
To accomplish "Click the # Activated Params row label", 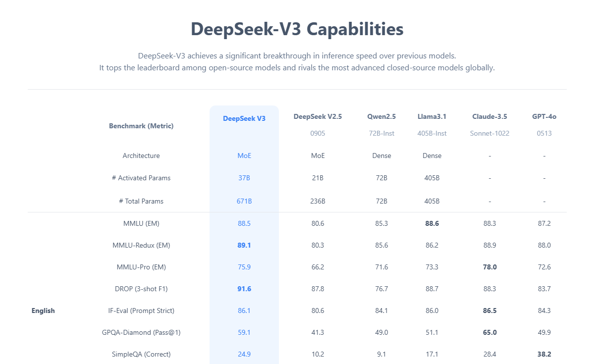I will tap(141, 178).
